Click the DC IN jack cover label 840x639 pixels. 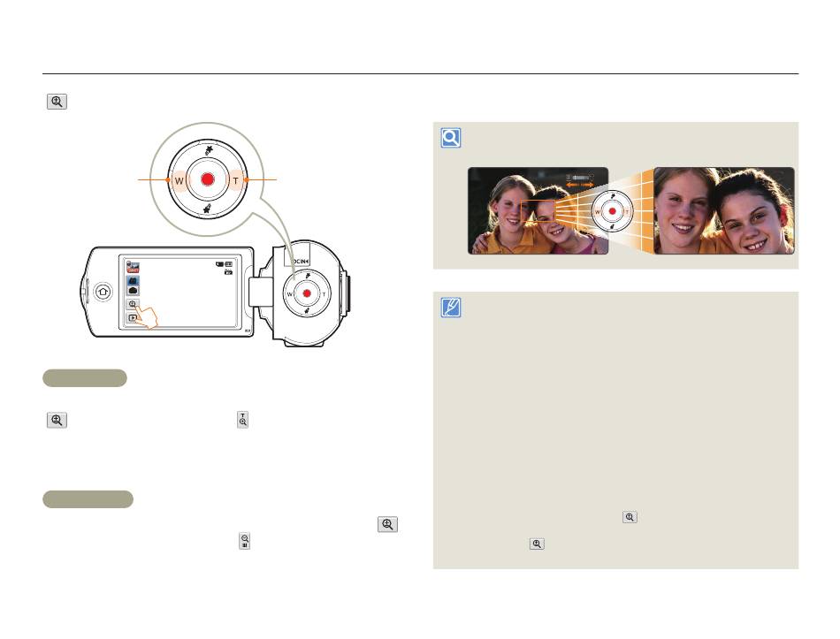[x=300, y=261]
